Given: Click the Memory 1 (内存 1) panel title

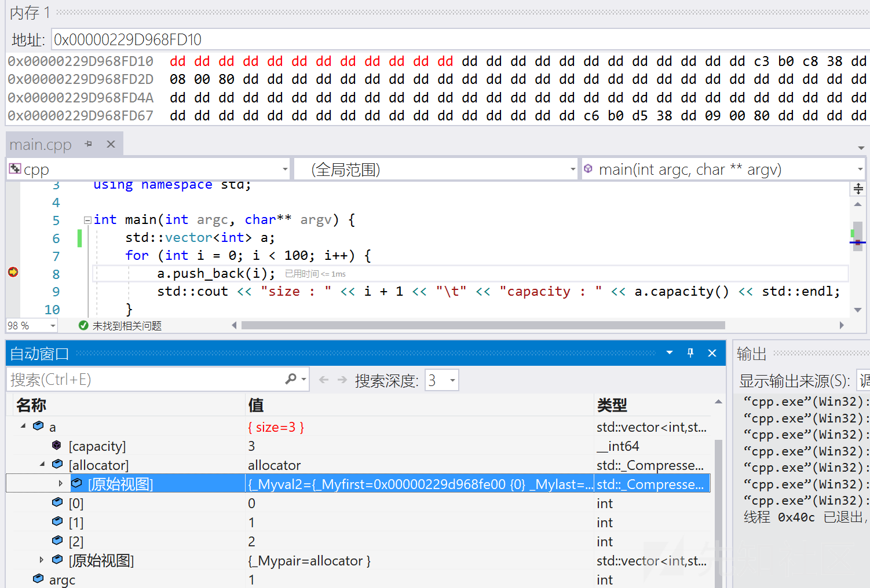Looking at the screenshot, I should click(x=30, y=12).
